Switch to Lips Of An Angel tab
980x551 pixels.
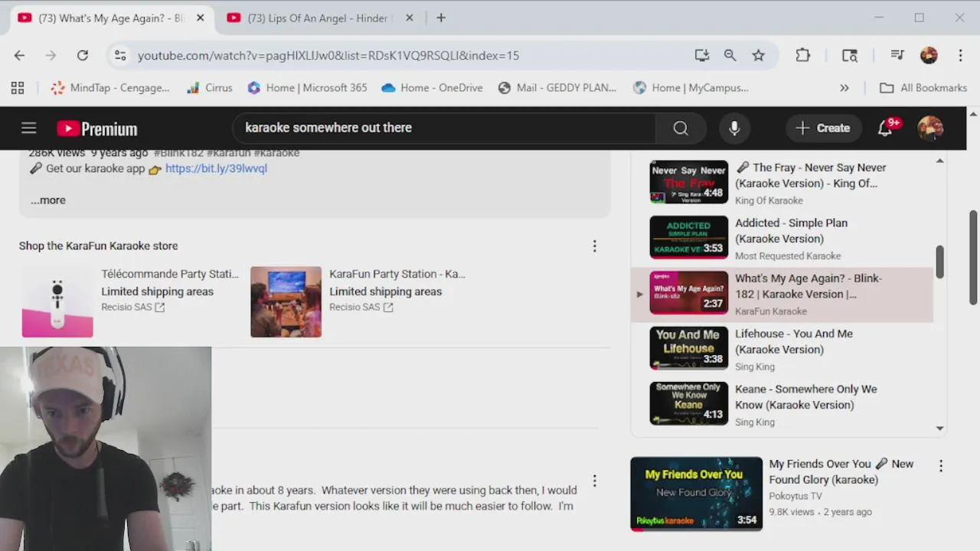coord(320,18)
